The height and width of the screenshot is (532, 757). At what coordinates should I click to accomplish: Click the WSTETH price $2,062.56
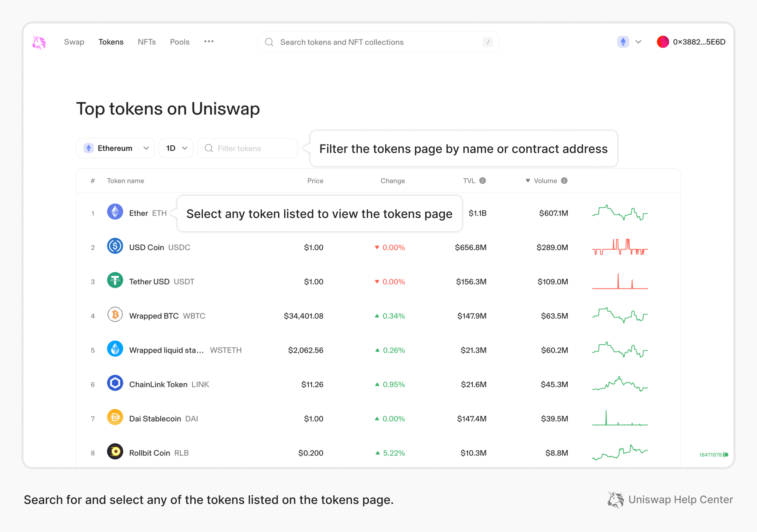point(306,350)
